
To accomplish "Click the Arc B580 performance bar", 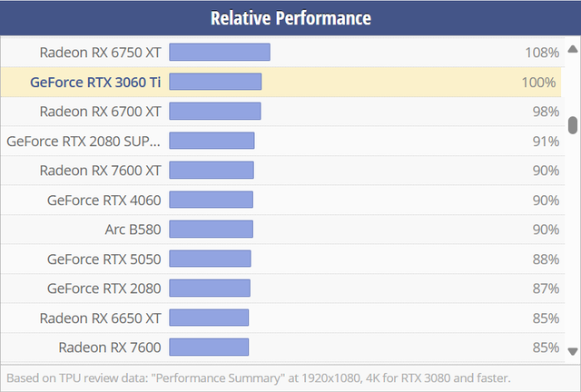I will click(x=211, y=229).
